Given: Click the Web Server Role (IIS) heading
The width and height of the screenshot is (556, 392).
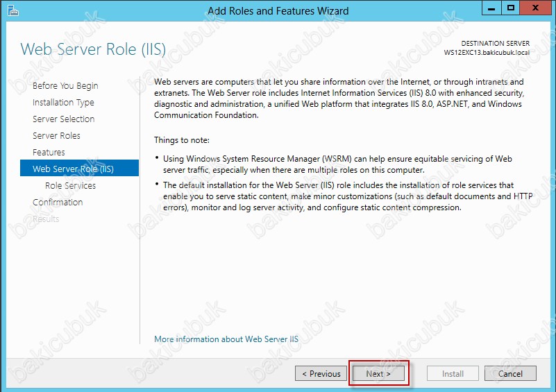Looking at the screenshot, I should point(93,49).
